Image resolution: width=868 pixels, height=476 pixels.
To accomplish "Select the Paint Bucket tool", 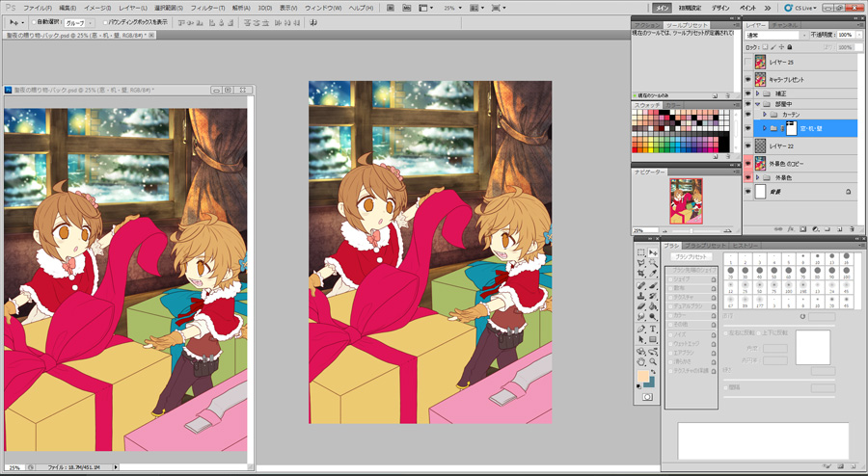I will click(653, 305).
